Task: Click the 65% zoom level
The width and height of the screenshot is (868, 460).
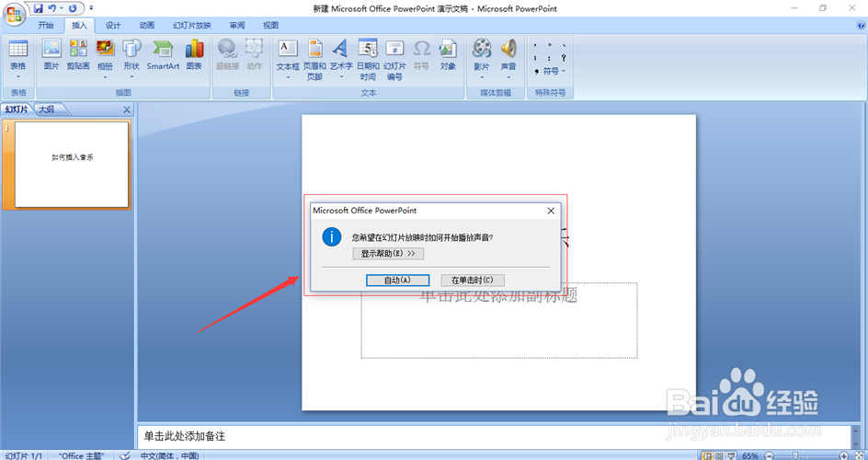Action: (x=750, y=455)
